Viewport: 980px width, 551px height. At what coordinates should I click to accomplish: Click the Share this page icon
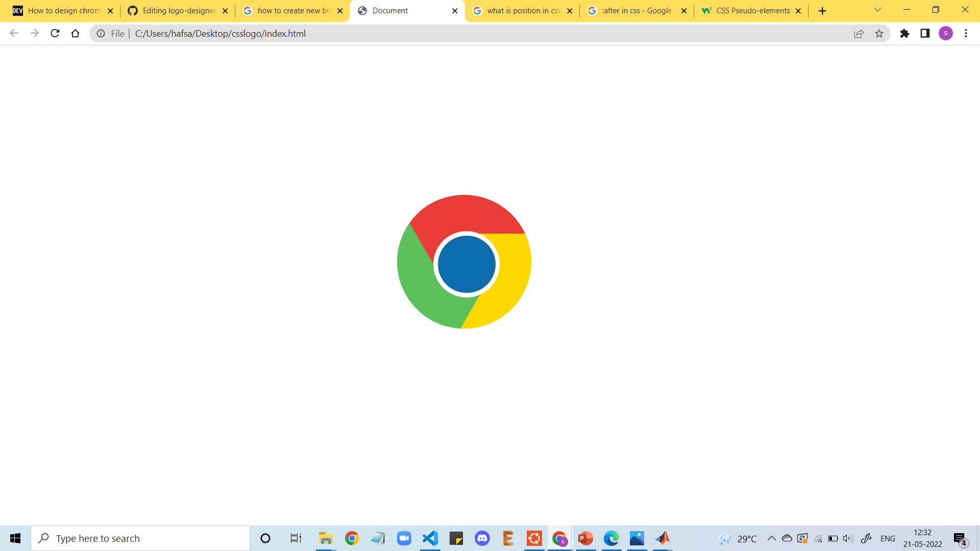(859, 33)
